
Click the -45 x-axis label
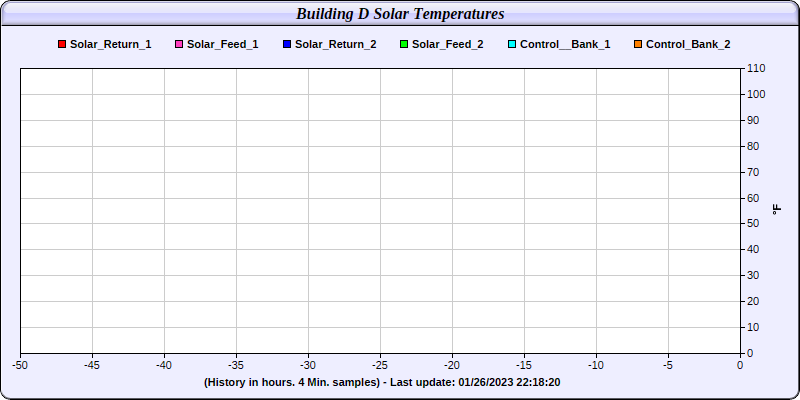pos(92,366)
